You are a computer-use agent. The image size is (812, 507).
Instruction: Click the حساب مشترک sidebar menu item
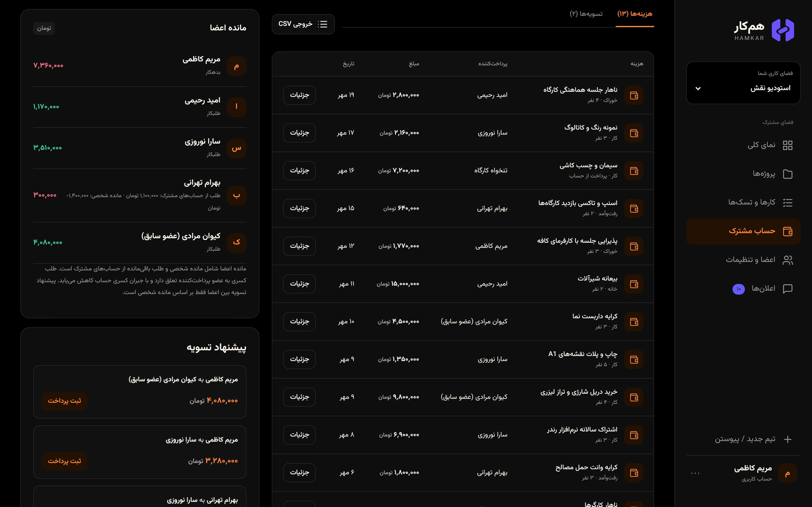click(743, 231)
